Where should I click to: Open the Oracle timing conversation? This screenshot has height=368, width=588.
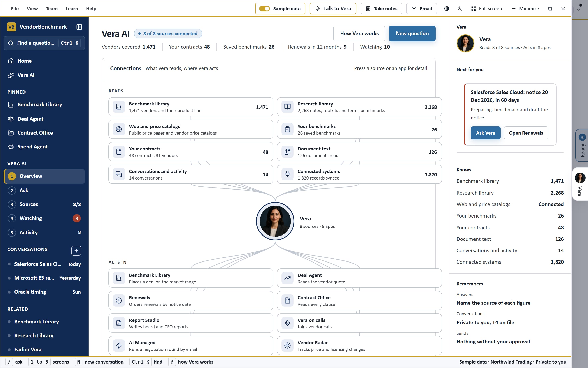(44, 292)
